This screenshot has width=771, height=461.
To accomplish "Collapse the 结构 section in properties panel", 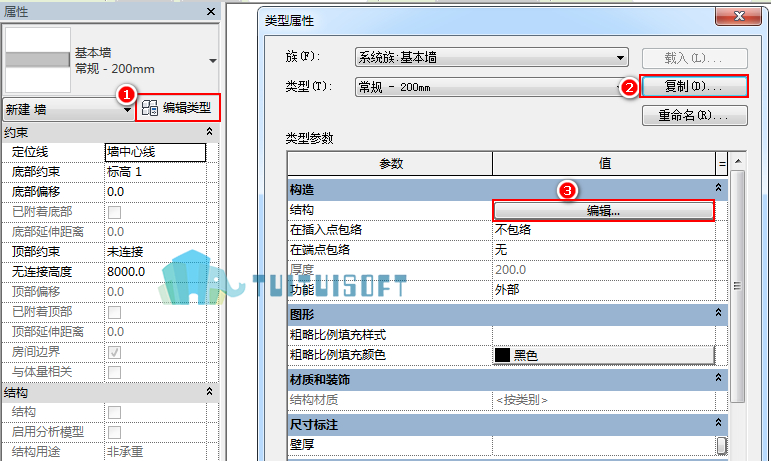I will (209, 392).
